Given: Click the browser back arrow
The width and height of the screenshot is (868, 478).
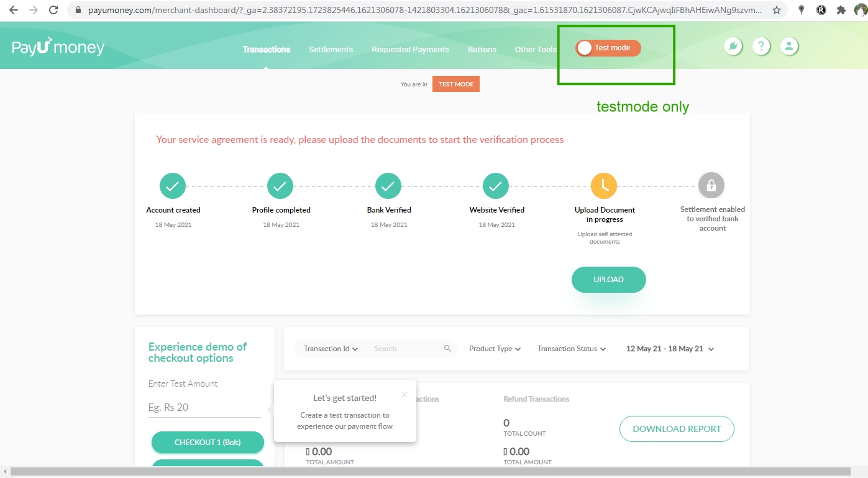Looking at the screenshot, I should coord(14,10).
